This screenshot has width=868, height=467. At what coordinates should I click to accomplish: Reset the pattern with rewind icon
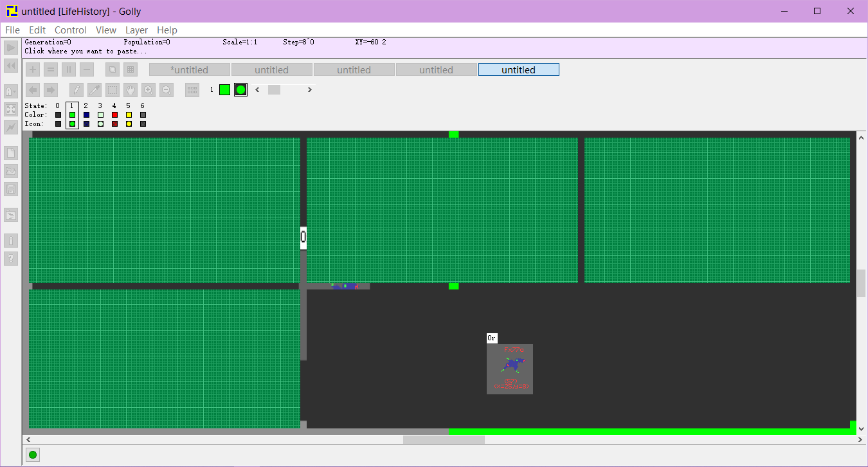[x=11, y=66]
